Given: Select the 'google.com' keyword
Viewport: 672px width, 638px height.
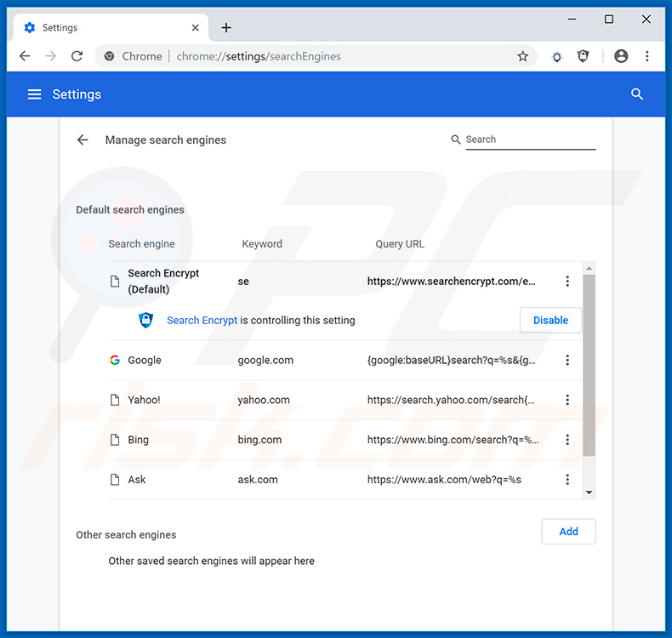Looking at the screenshot, I should (x=265, y=360).
